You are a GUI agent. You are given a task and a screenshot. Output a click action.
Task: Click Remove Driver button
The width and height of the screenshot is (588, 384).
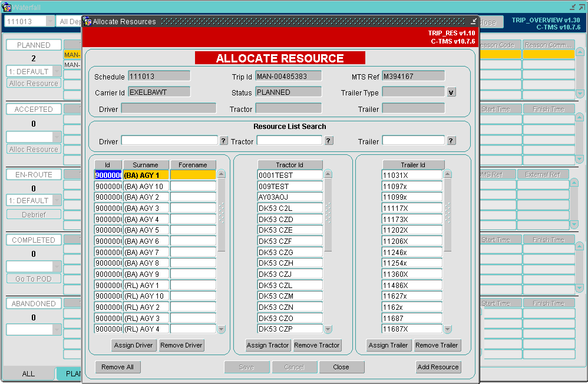coord(181,345)
